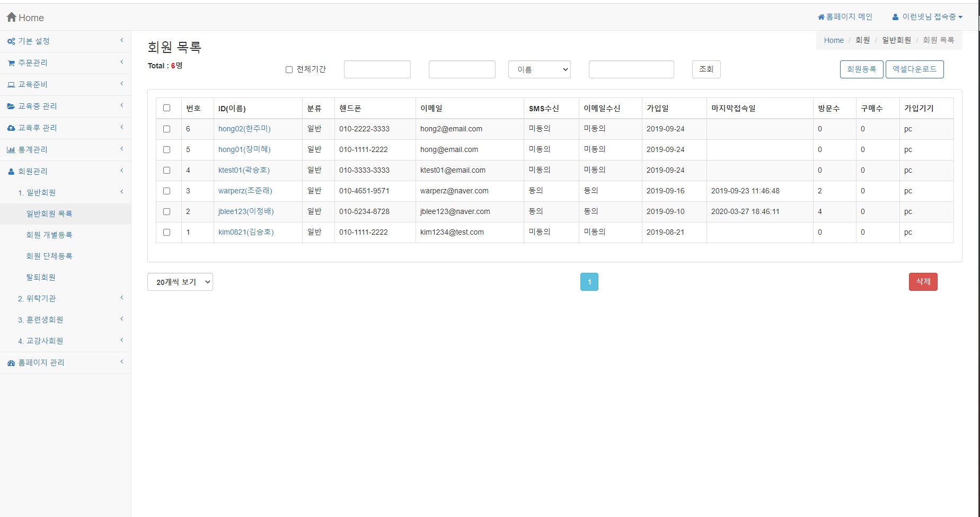980x517 pixels.
Task: Open the 이런넷님 접속중 user dropdown
Action: [928, 17]
